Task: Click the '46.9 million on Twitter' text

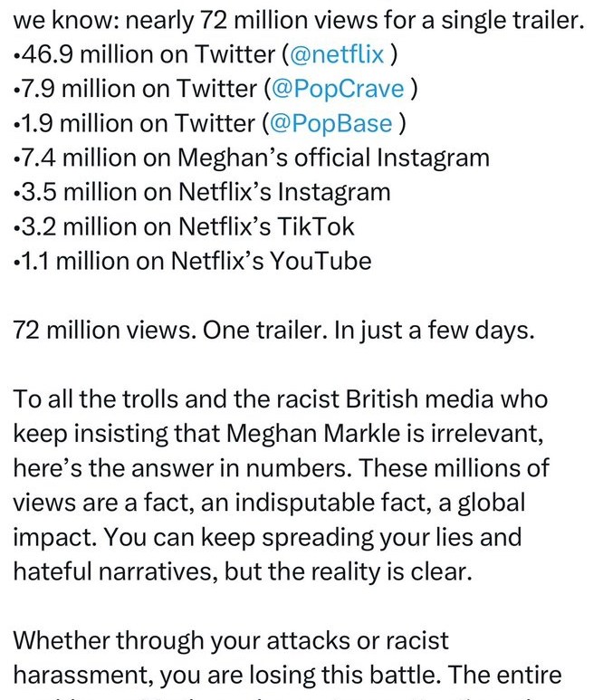Action: (140, 53)
